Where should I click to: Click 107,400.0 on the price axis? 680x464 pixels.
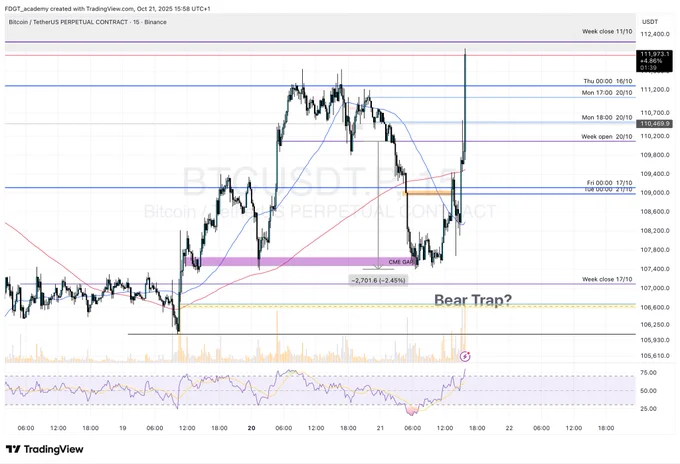point(655,269)
